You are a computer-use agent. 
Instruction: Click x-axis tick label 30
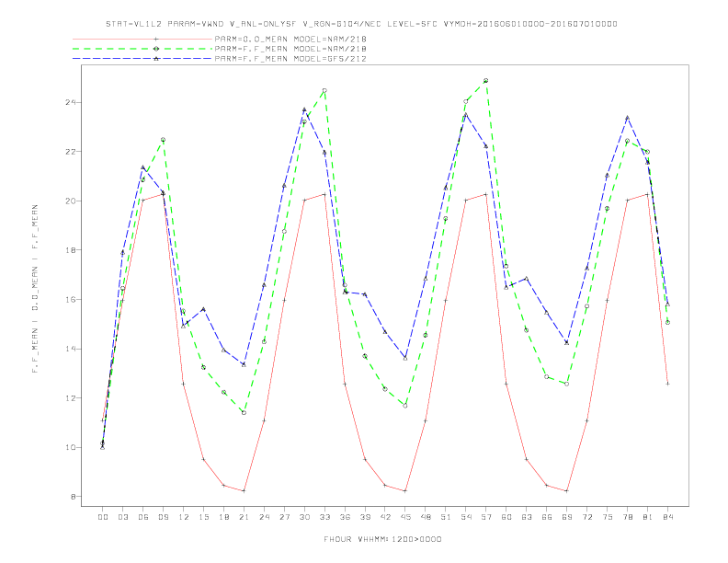304,517
